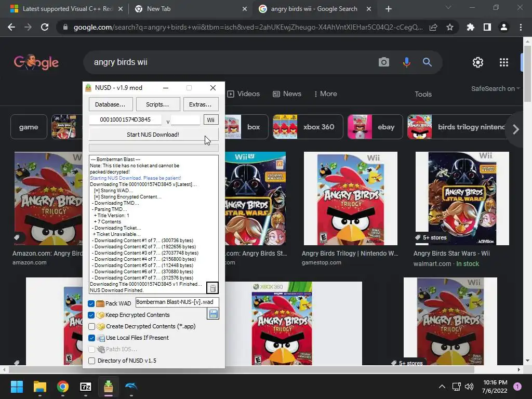Show more suggestion chips with arrow
532x399 pixels.
pos(516,129)
